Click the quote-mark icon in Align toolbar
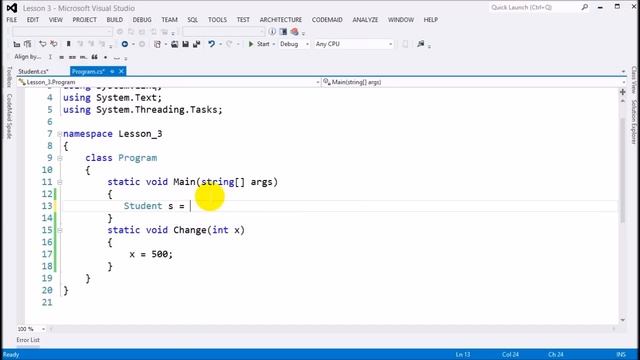 94,57
